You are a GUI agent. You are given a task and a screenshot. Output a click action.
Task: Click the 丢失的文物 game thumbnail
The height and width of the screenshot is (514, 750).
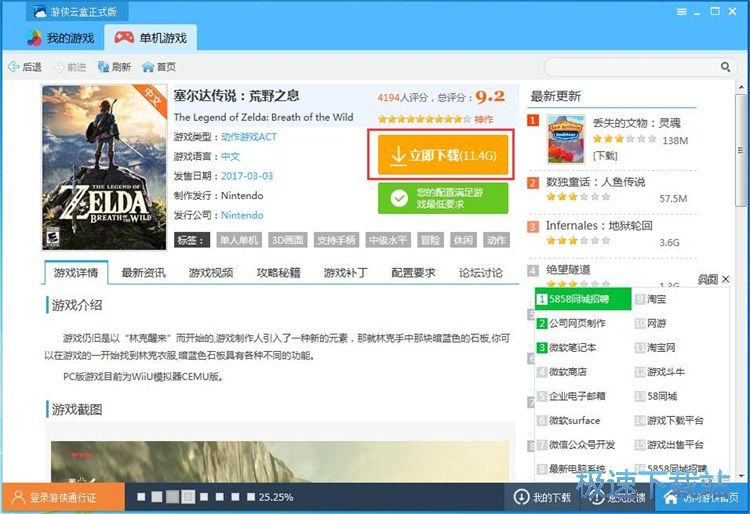pos(566,139)
